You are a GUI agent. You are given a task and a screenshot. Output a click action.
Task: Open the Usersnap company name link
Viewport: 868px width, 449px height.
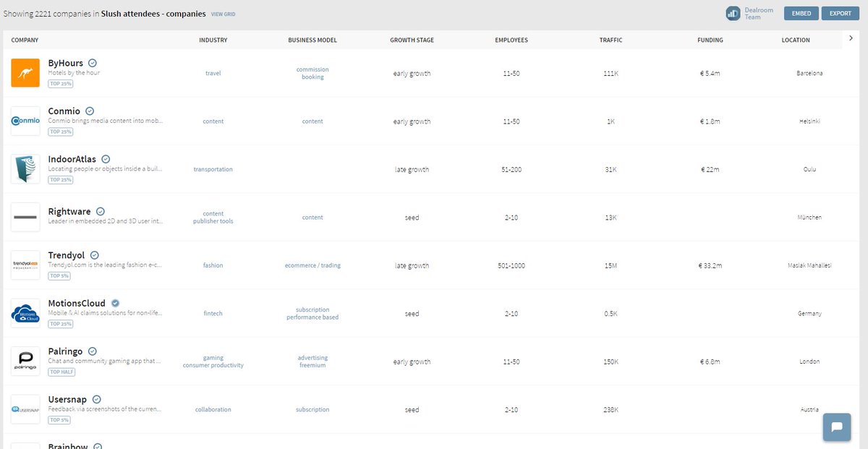click(x=68, y=399)
